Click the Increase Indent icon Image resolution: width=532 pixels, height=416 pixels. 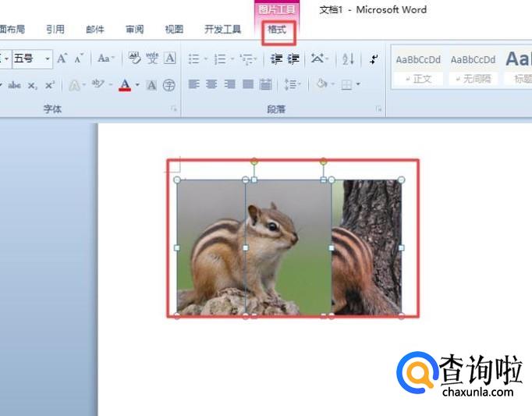click(293, 59)
